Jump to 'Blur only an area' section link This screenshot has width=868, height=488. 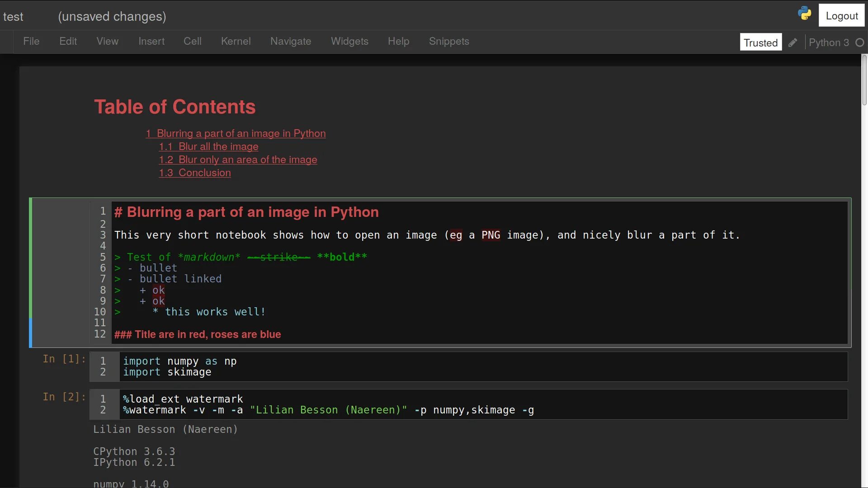[238, 160]
